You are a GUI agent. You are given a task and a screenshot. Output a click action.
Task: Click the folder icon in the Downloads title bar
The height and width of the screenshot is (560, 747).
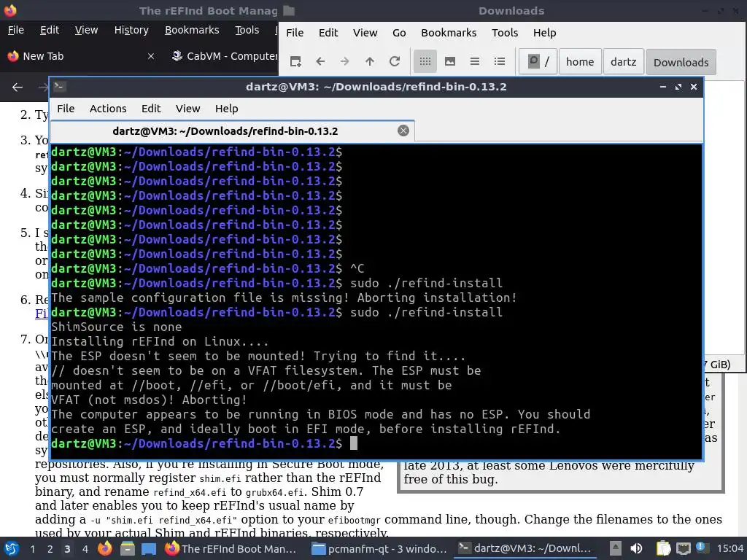(289, 10)
